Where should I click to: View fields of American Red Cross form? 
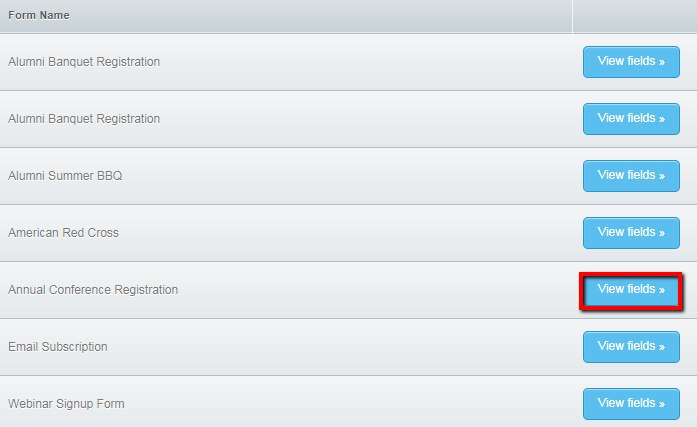point(631,233)
